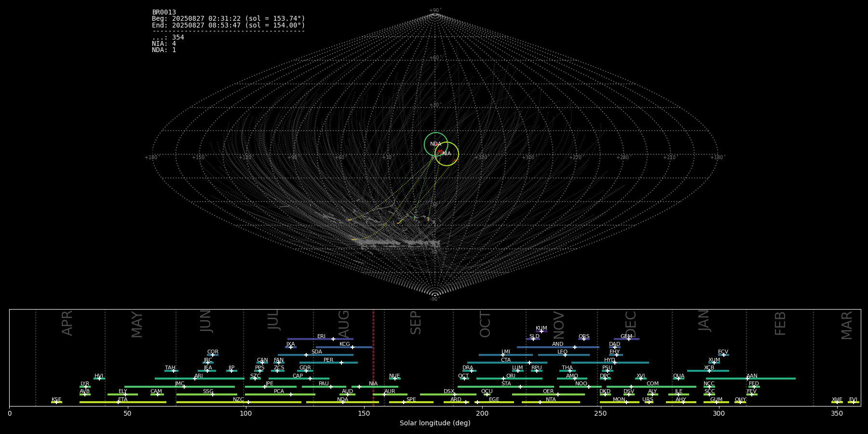Click the "NIA: 4" count in header
Image resolution: width=868 pixels, height=434 pixels.
click(x=164, y=44)
